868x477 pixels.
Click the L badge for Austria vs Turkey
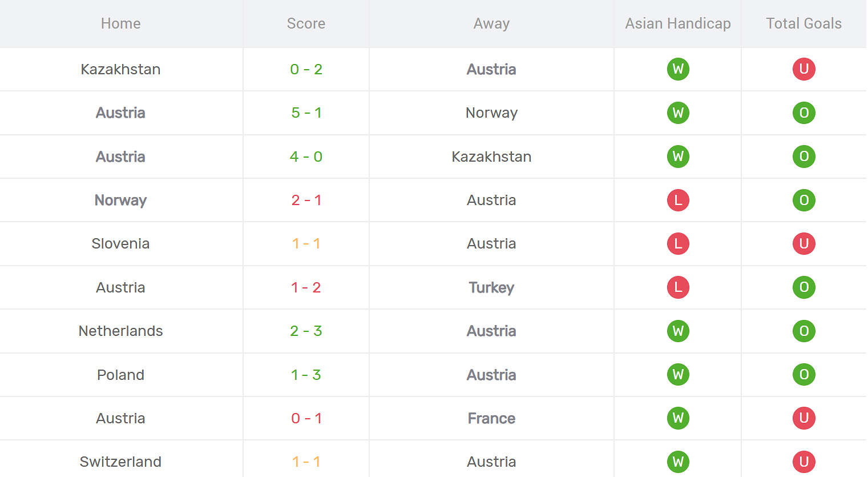[x=678, y=287]
